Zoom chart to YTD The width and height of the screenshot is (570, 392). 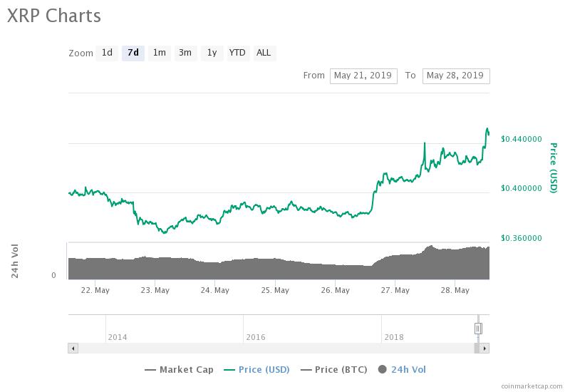point(238,53)
